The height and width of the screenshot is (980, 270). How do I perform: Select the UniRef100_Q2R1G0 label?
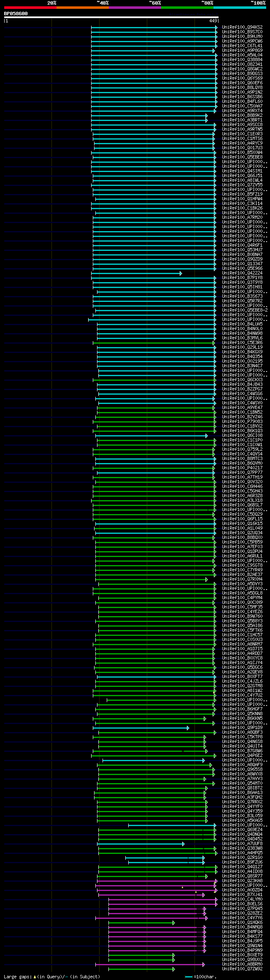click(242, 857)
